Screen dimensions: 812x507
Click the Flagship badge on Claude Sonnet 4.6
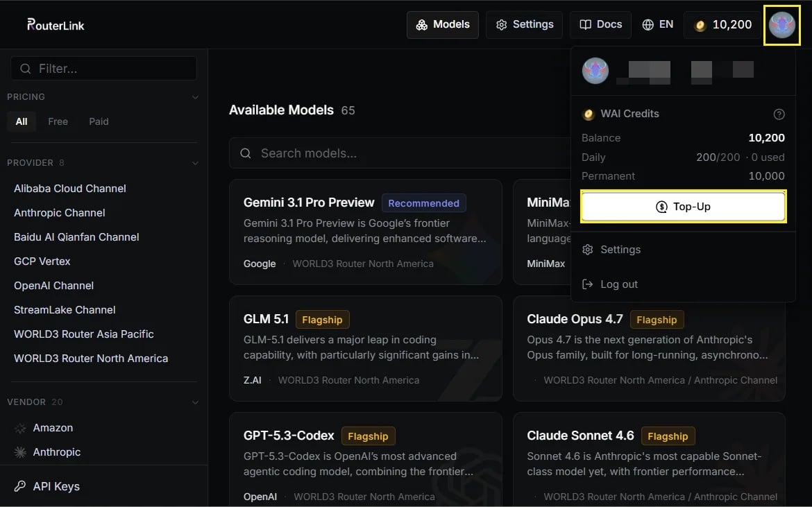(668, 436)
